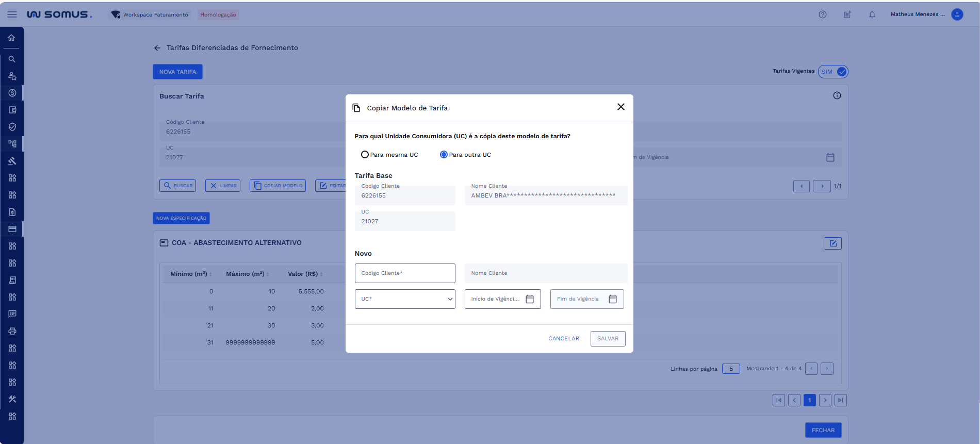Open the help question mark icon
The height and width of the screenshot is (444, 980).
822,14
